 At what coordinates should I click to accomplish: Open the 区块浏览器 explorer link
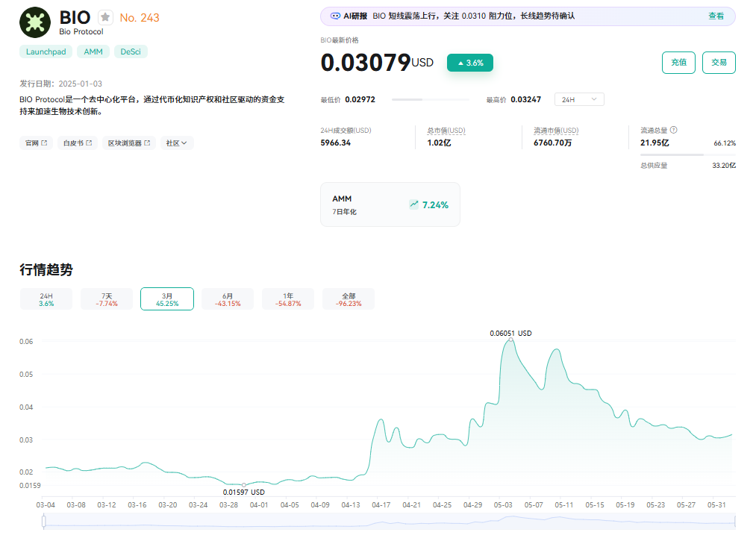coord(128,143)
